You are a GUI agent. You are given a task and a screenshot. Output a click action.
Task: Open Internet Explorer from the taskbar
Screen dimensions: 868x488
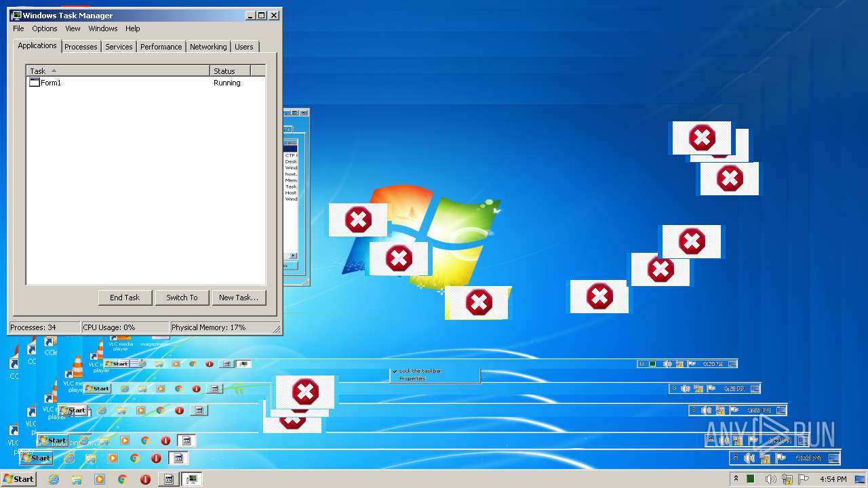54,479
